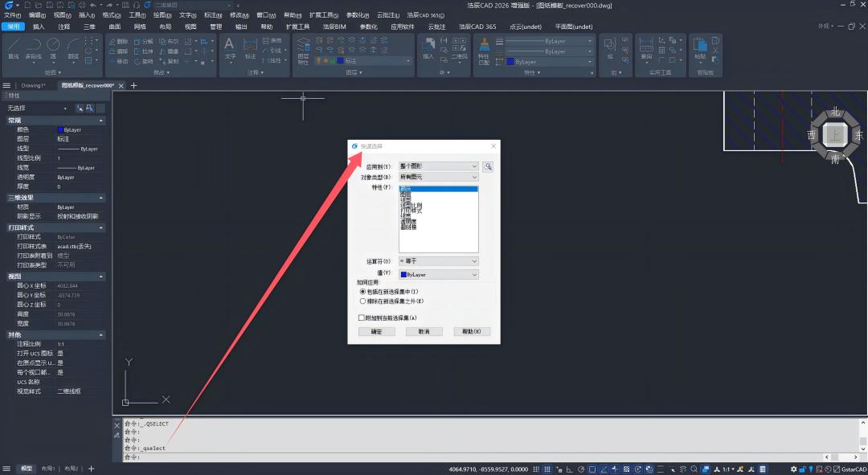This screenshot has width=868, height=475.
Task: Select the 圆弧 (Arc) tool
Action: tap(73, 48)
